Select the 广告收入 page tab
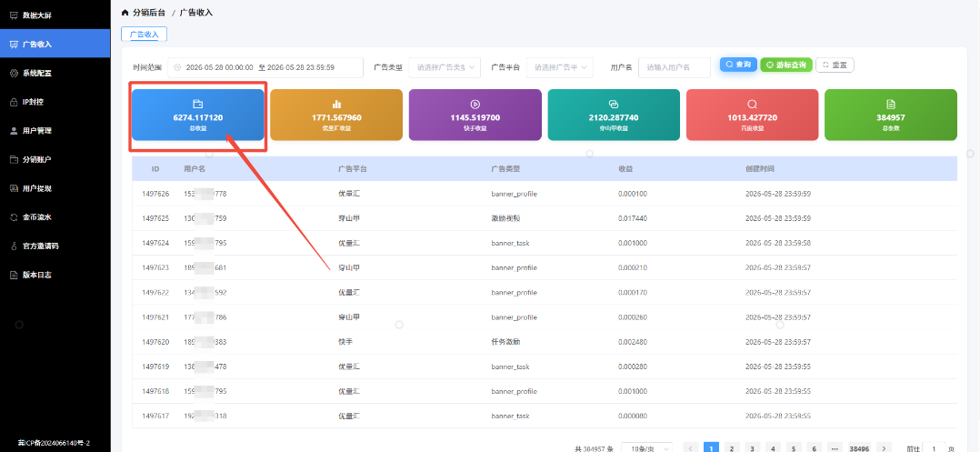This screenshot has width=980, height=452. pyautogui.click(x=144, y=35)
